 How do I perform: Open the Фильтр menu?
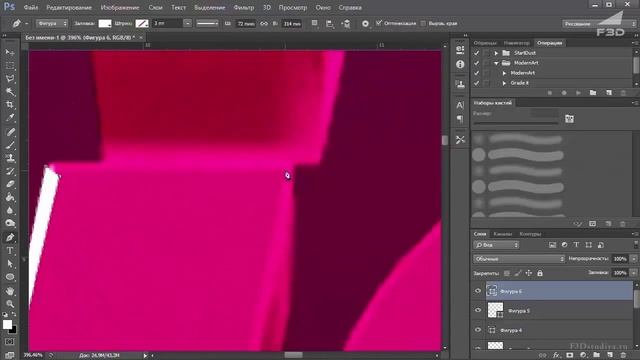[244, 7]
